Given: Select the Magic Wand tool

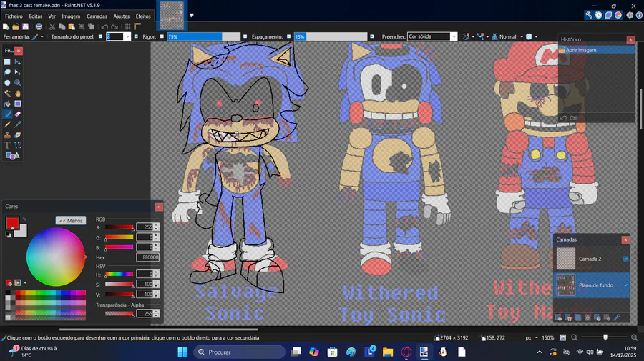Looking at the screenshot, I should pos(7,93).
